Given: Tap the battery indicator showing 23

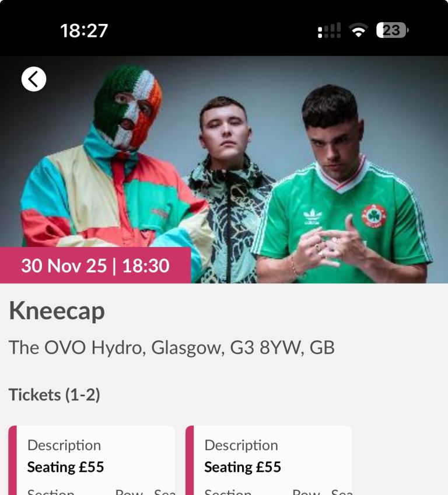Looking at the screenshot, I should (x=392, y=30).
